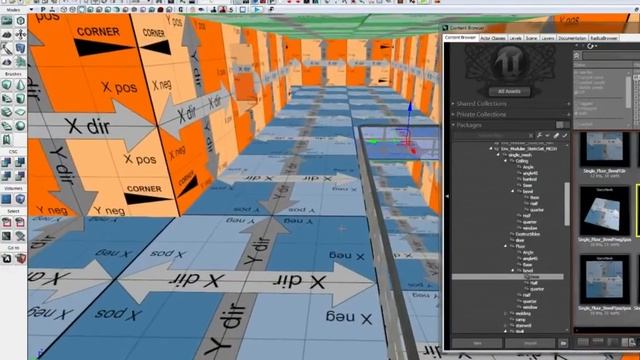
Task: Click the CSG Subtract icon
Action: [x=20, y=162]
